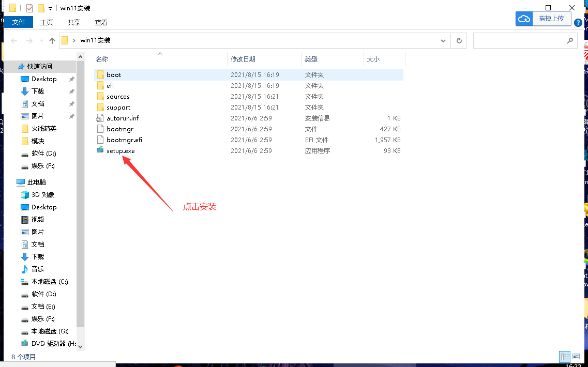The width and height of the screenshot is (588, 367).
Task: Switch to the 查看 ribbon tab
Action: click(x=101, y=22)
